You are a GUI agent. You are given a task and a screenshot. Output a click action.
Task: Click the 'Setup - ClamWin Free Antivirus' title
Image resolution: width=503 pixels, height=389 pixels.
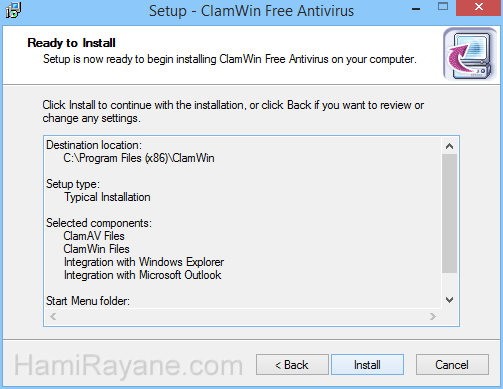pos(251,11)
